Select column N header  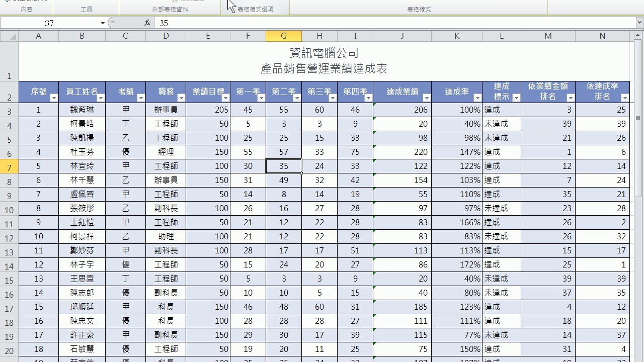[x=602, y=36]
